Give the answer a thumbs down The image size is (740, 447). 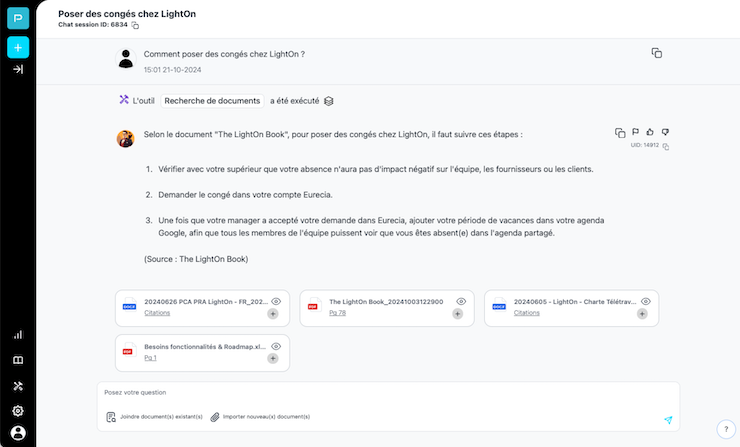[665, 132]
